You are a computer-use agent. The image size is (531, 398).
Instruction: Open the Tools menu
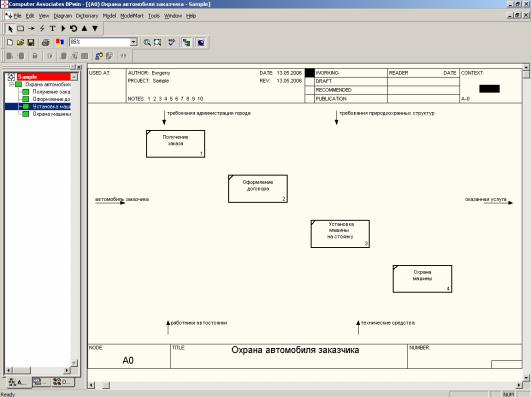click(x=154, y=16)
